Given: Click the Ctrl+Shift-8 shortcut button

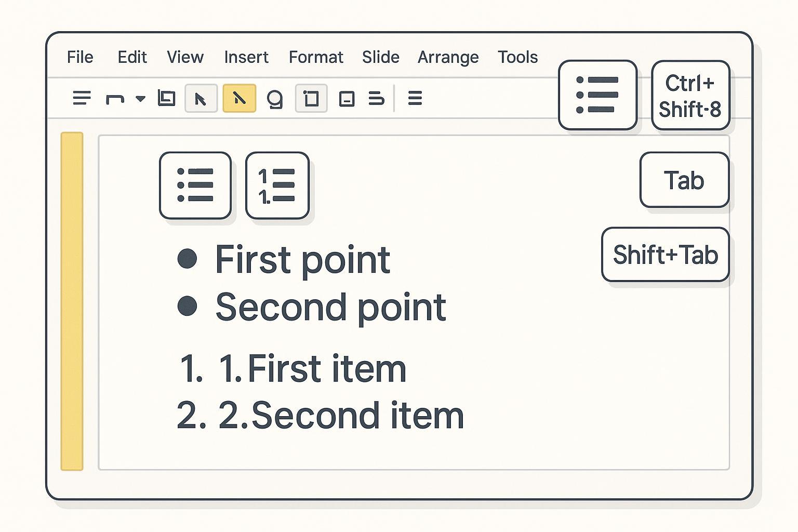Looking at the screenshot, I should [690, 96].
